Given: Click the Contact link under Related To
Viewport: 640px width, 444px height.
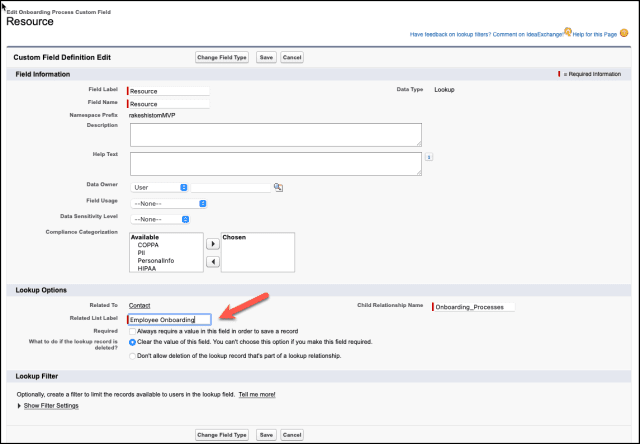Looking at the screenshot, I should pyautogui.click(x=140, y=306).
